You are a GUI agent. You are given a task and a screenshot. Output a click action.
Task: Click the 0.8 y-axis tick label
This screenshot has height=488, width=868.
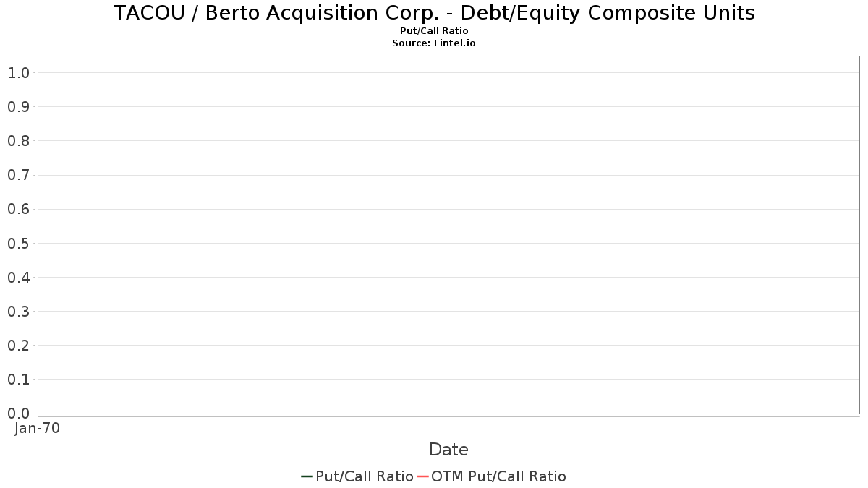(18, 141)
